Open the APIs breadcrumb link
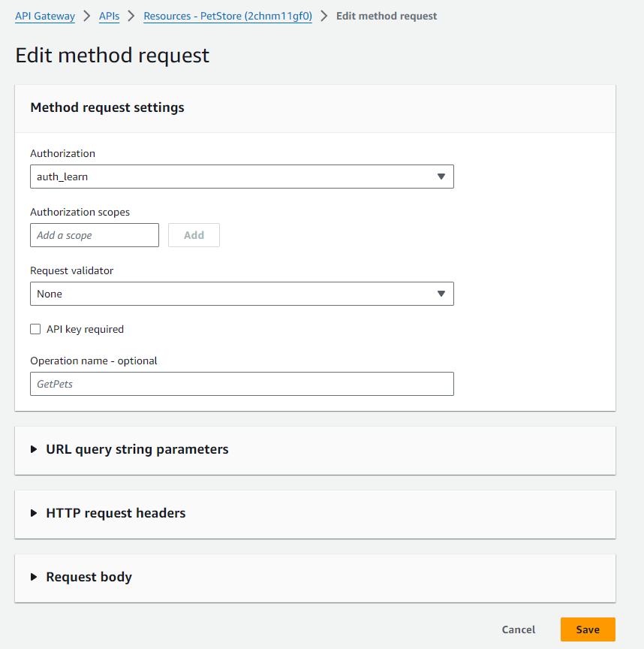The image size is (644, 649). [109, 16]
